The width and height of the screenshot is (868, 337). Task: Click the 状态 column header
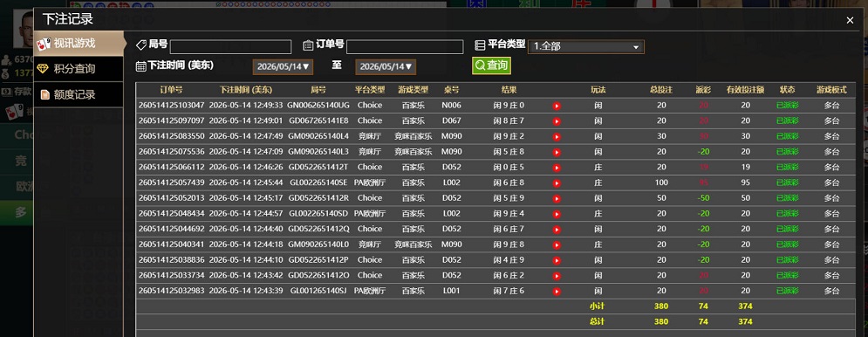787,90
